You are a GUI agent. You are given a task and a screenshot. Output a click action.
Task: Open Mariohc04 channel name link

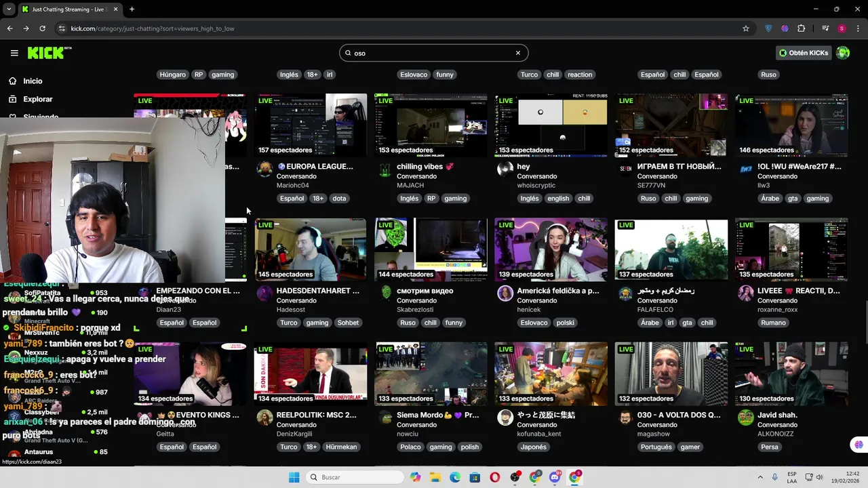pos(292,186)
